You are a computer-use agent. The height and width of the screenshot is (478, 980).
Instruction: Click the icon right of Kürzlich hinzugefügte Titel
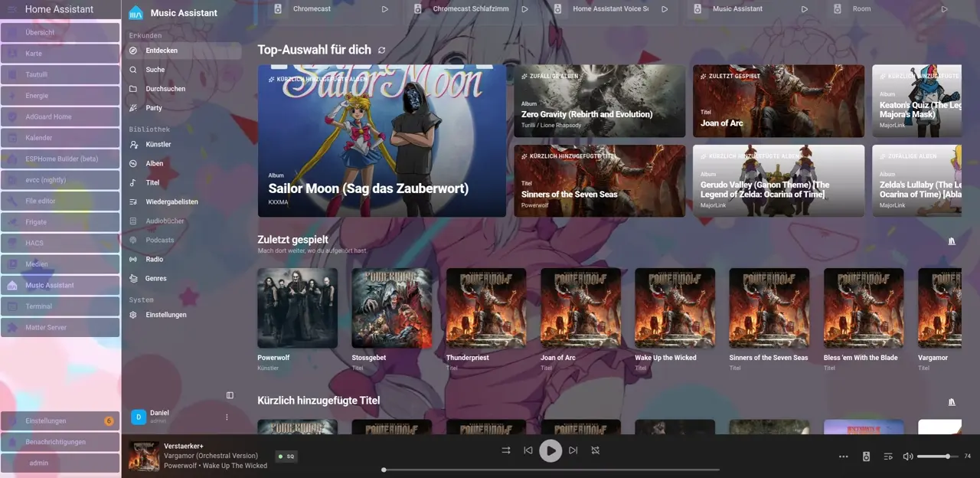(x=952, y=402)
